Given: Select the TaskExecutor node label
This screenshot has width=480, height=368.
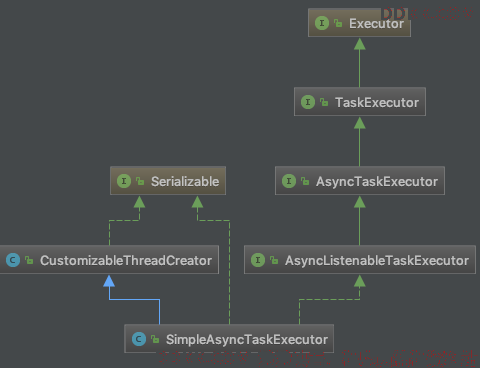Looking at the screenshot, I should click(377, 102).
